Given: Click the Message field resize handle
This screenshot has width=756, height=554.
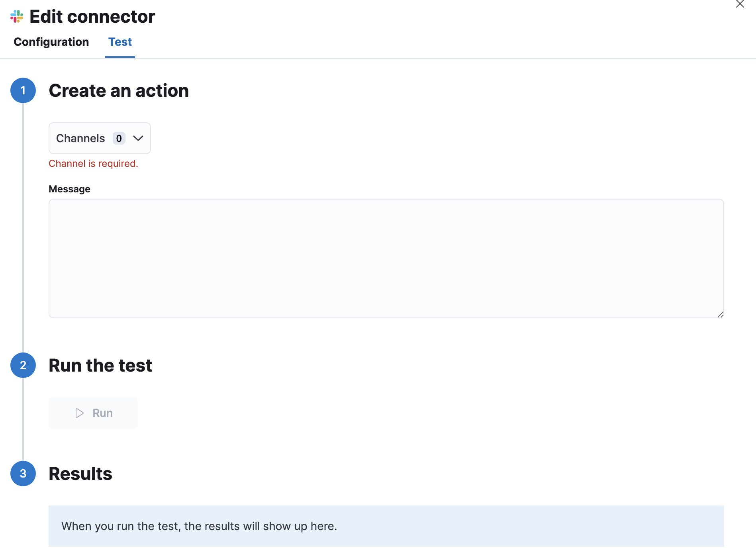Looking at the screenshot, I should tap(721, 315).
